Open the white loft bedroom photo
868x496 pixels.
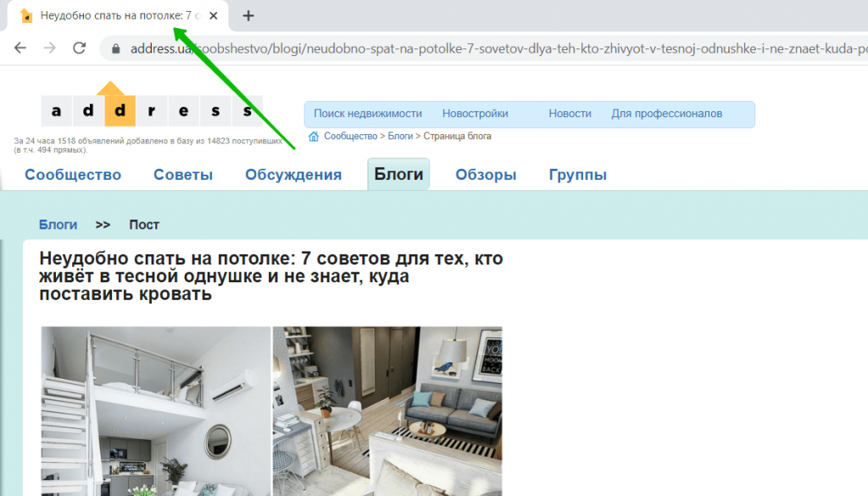(x=156, y=410)
